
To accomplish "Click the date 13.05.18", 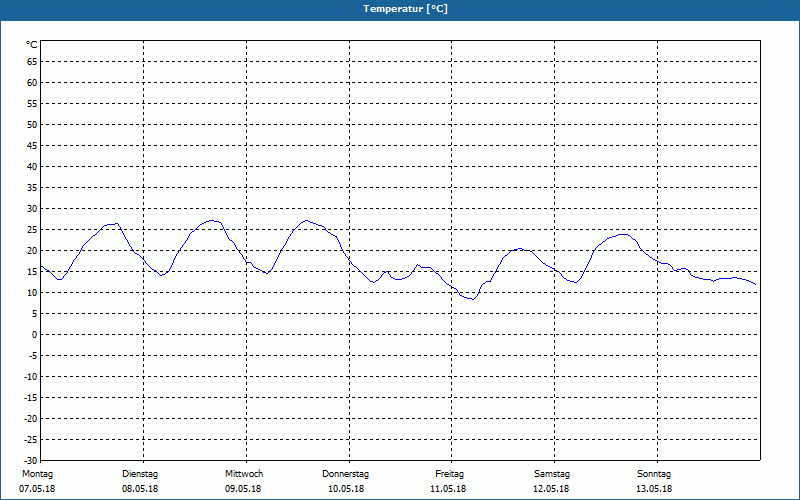I will pyautogui.click(x=654, y=489).
